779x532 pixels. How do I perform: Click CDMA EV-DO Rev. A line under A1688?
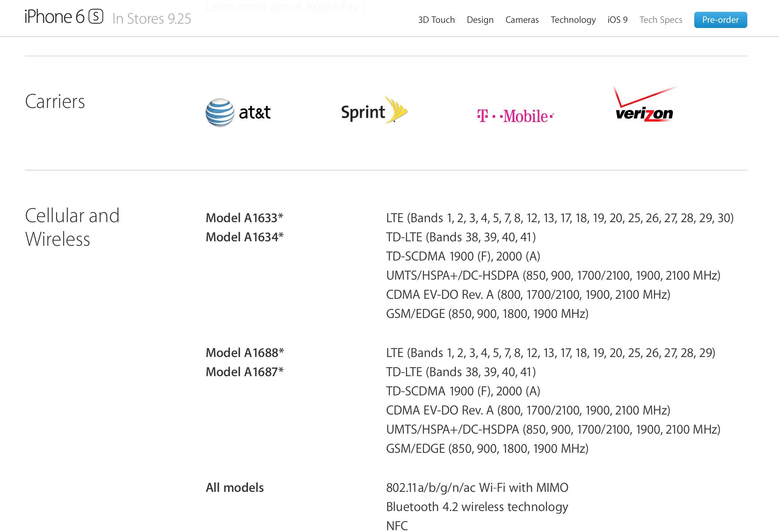528,410
